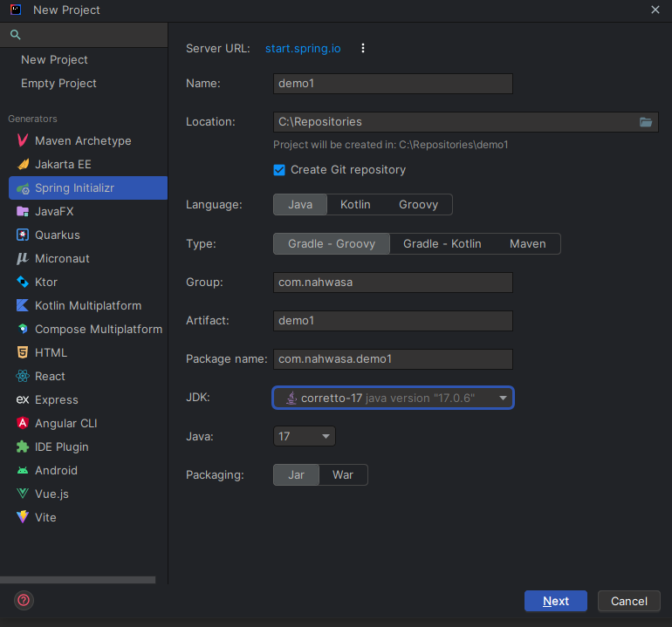The image size is (672, 627).
Task: Select the Kotlin Multiplatform generator label
Action: pos(88,306)
